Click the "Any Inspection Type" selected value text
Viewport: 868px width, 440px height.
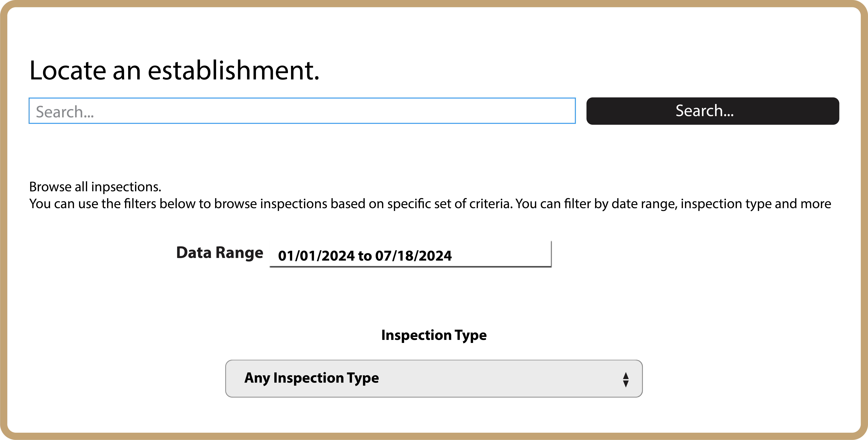[x=311, y=378]
